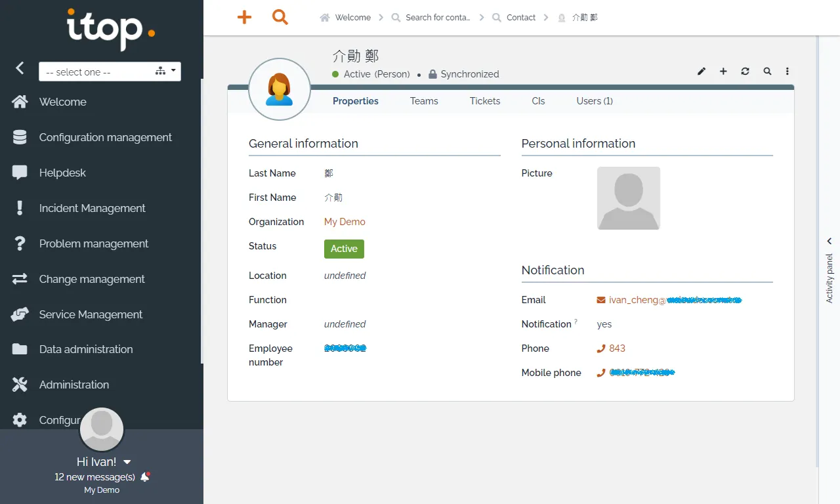
Task: Expand the Activity panel chevron
Action: (829, 241)
